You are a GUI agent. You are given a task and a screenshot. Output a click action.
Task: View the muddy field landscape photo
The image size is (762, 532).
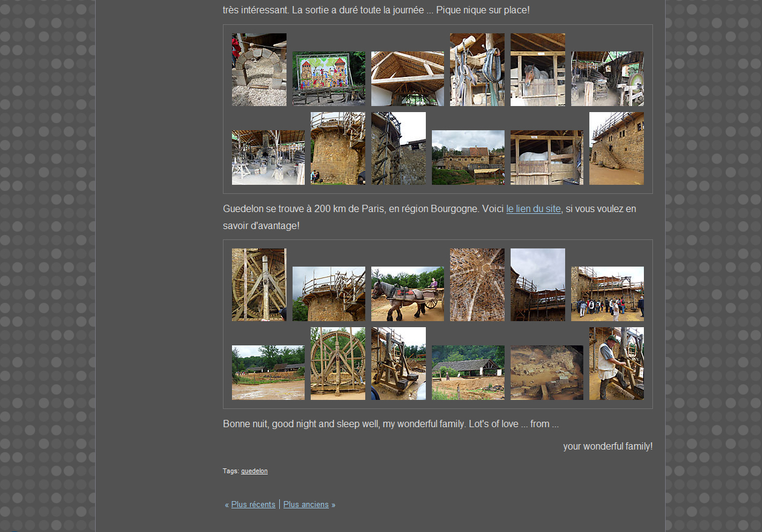click(268, 373)
